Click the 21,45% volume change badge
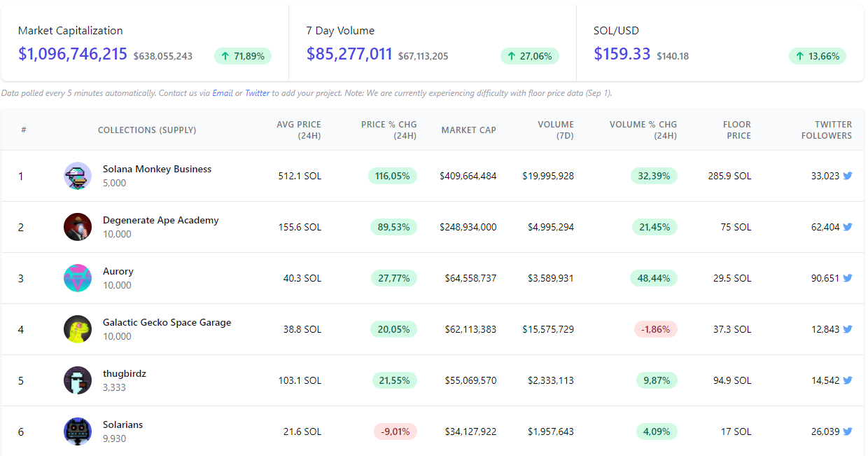This screenshot has width=868, height=456. [x=654, y=227]
